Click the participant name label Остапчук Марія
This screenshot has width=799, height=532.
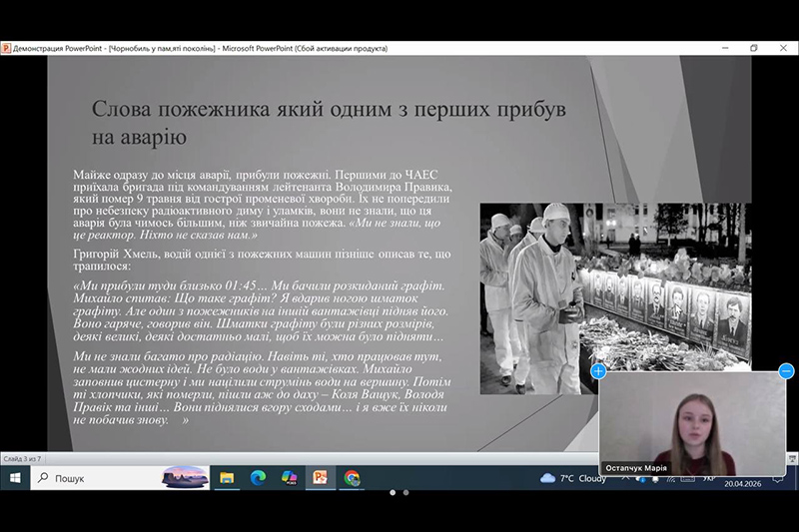point(635,468)
